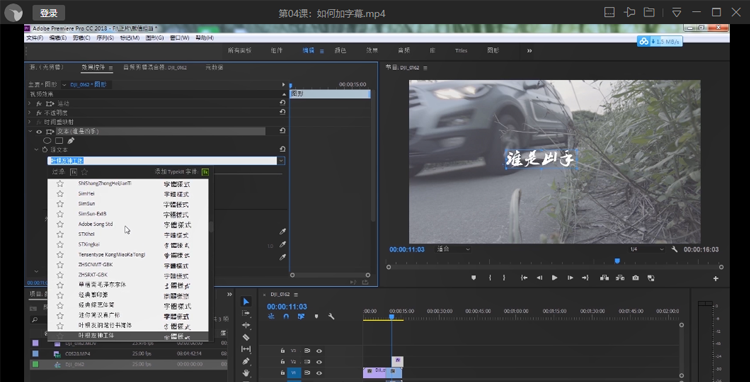Select the Track Select Forward tool
Image resolution: width=750 pixels, height=382 pixels.
(246, 313)
